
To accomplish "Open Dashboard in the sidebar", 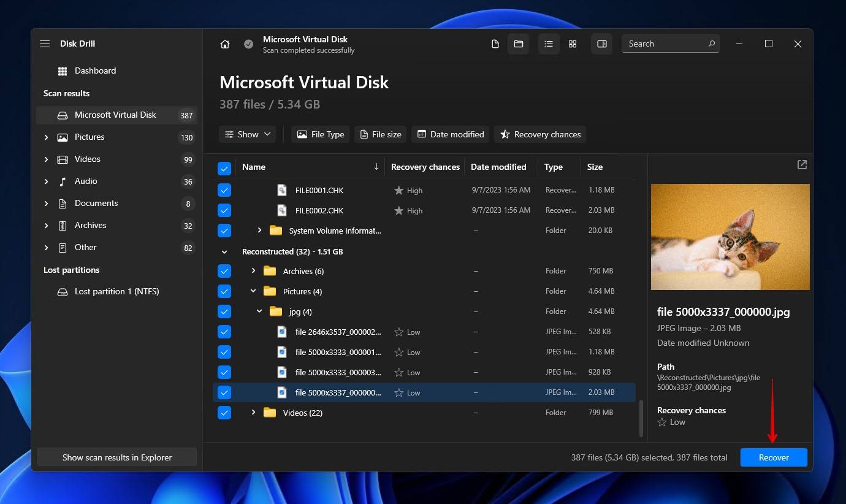I will tap(95, 71).
